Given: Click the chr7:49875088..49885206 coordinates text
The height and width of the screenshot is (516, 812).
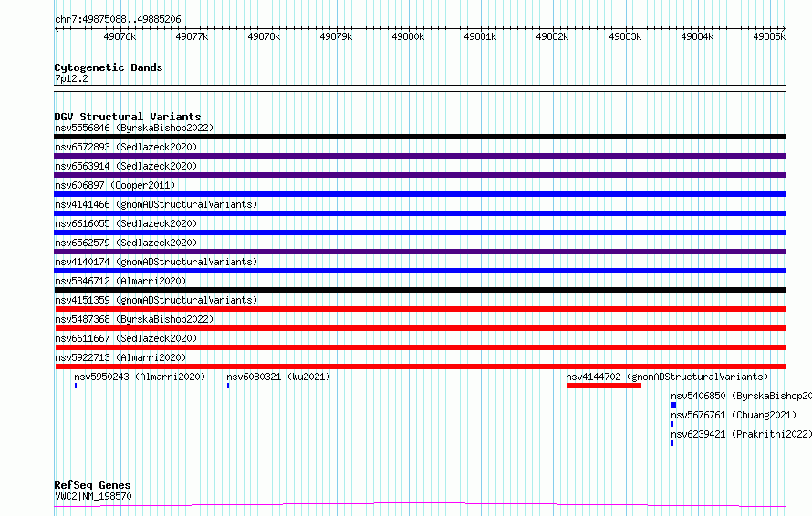Looking at the screenshot, I should tap(118, 20).
